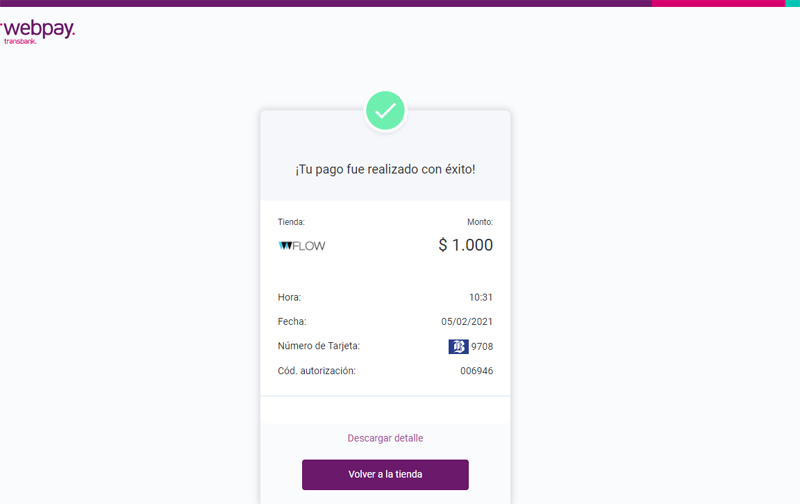Click the blue bank card icon
The height and width of the screenshot is (504, 800).
click(x=458, y=347)
